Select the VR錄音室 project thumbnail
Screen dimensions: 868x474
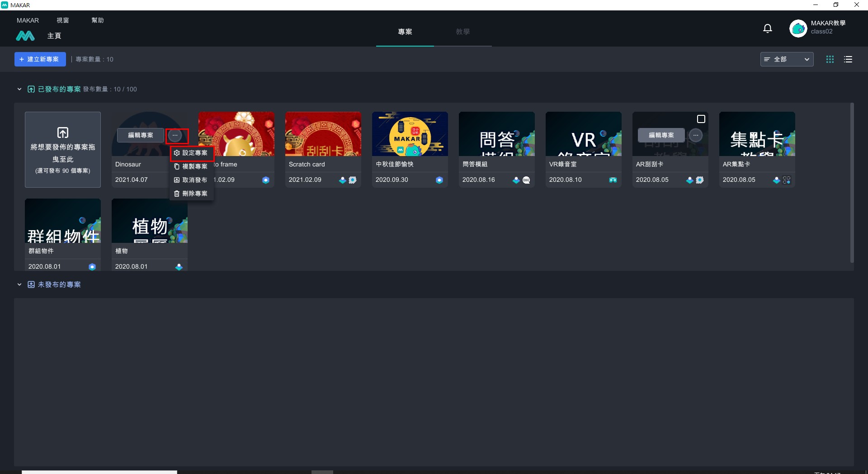(584, 134)
